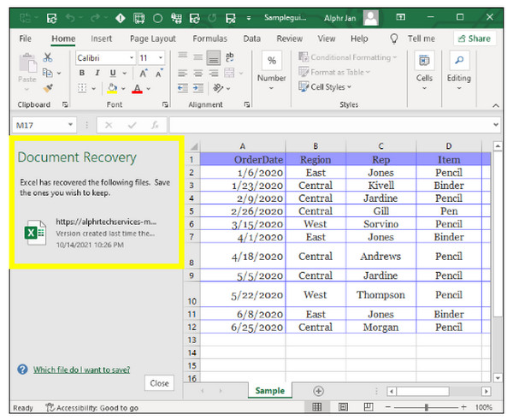Switch to the Formulas tab
The image size is (513, 420).
pos(209,38)
